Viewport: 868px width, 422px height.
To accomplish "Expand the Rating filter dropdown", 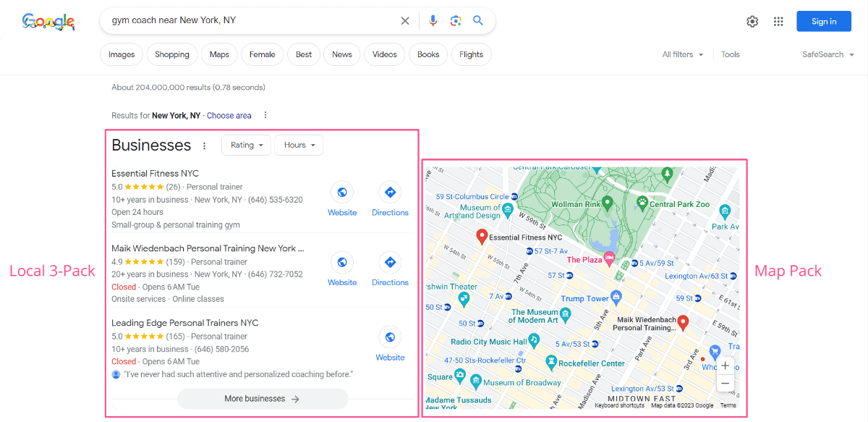I will tap(246, 145).
